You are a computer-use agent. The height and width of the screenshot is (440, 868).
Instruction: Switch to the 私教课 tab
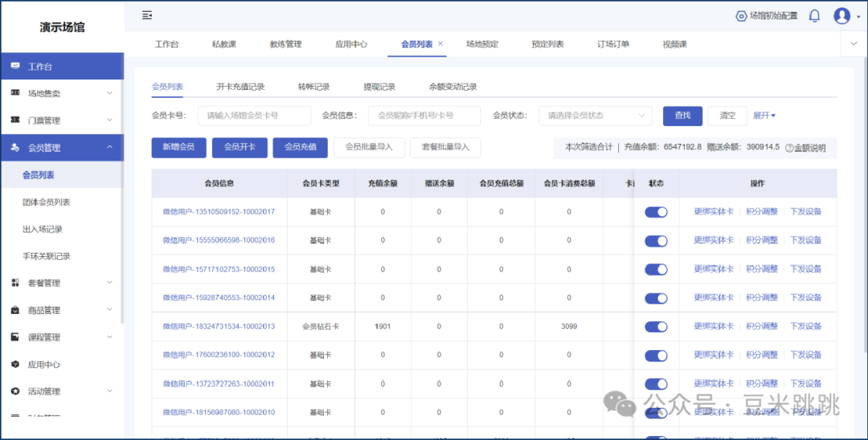coord(224,44)
